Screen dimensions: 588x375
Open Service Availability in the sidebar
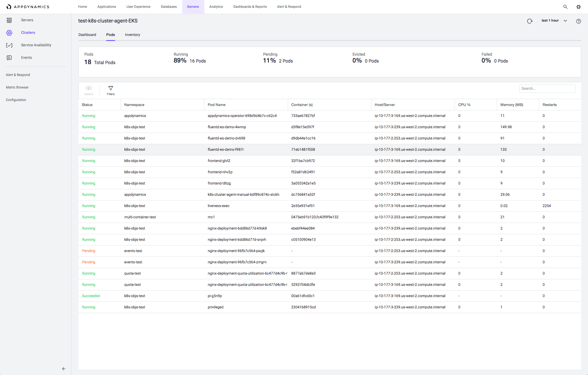coord(36,45)
